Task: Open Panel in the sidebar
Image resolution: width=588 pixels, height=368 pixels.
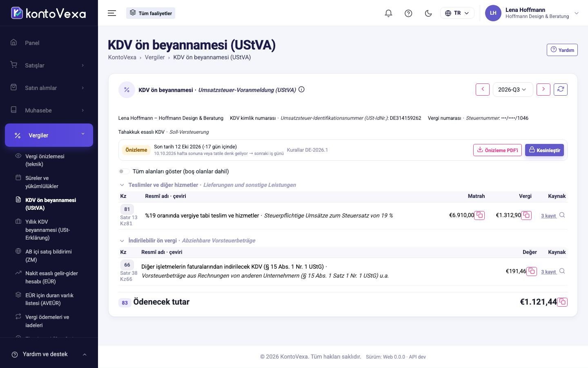Action: pos(49,43)
